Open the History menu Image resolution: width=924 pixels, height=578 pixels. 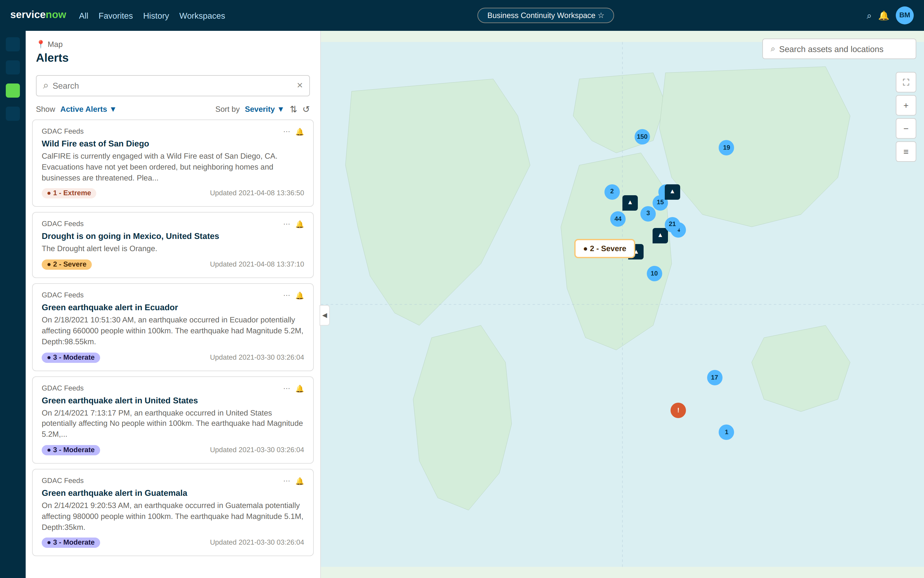[x=156, y=16]
